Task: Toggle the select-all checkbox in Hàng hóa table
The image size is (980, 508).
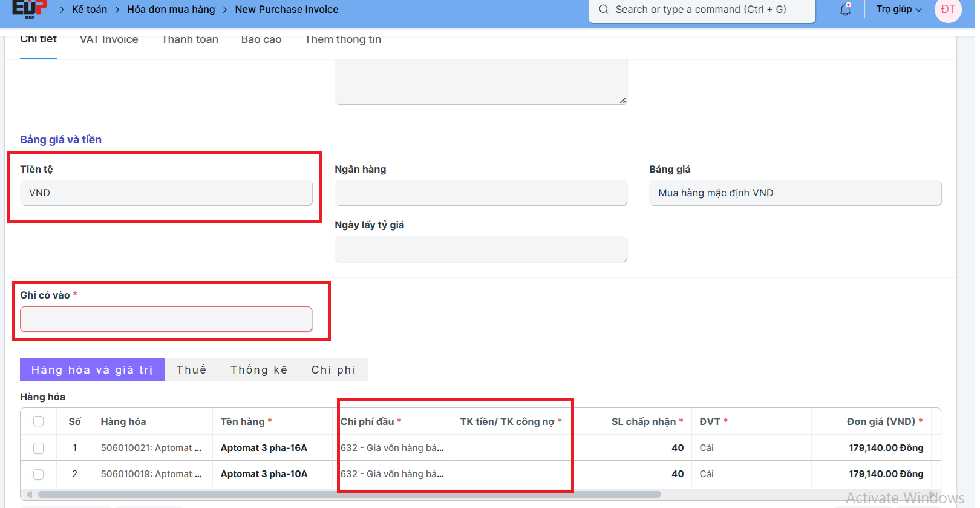Action: pyautogui.click(x=39, y=421)
